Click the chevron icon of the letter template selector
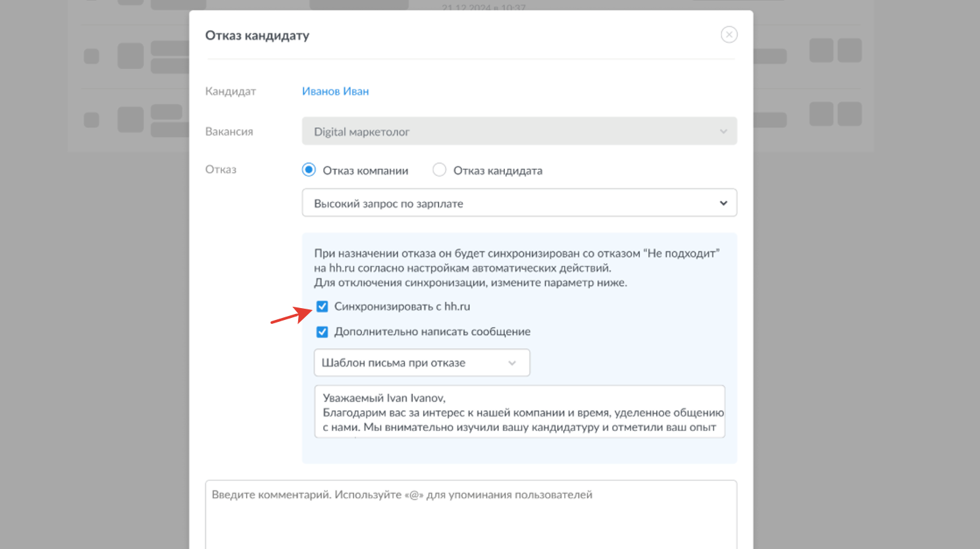Viewport: 980px width, 549px height. pyautogui.click(x=512, y=363)
